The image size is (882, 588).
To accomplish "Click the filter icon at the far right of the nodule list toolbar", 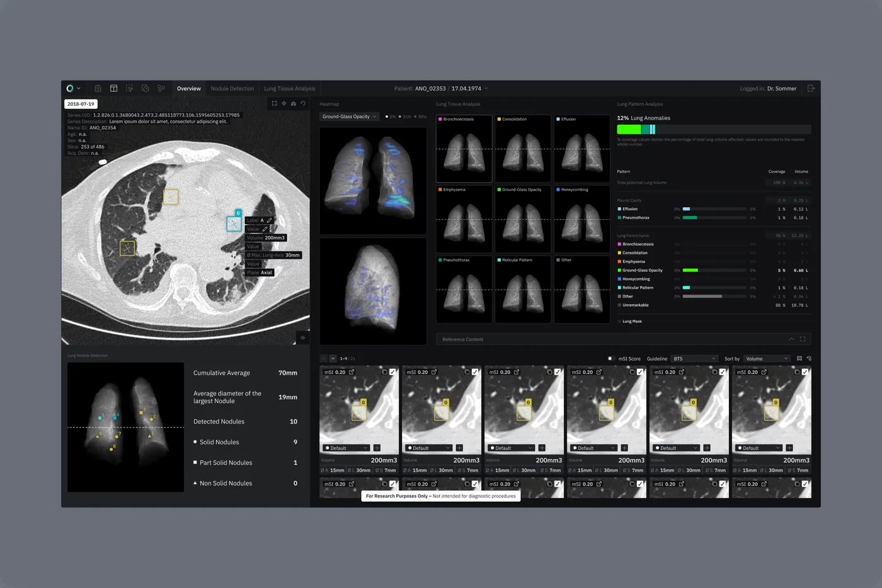I will [x=809, y=358].
